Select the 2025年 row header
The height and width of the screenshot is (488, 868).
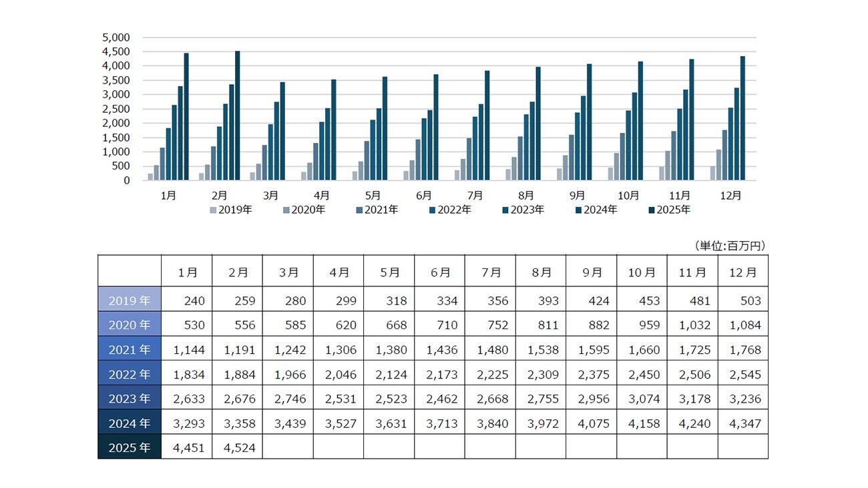pyautogui.click(x=130, y=447)
